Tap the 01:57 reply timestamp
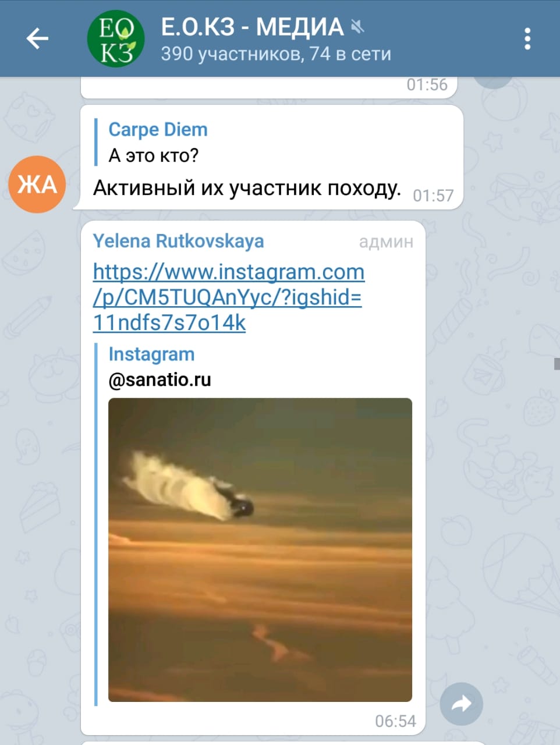Screen dimensions: 560x745 click(433, 196)
